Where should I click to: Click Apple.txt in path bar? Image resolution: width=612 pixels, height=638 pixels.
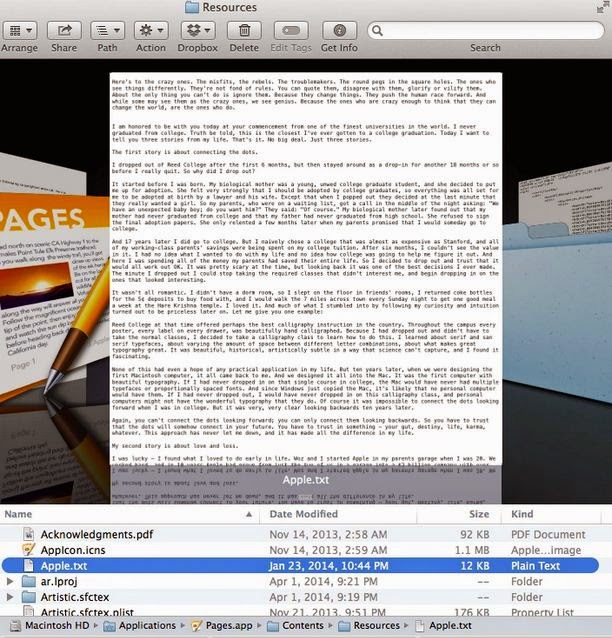click(x=450, y=625)
